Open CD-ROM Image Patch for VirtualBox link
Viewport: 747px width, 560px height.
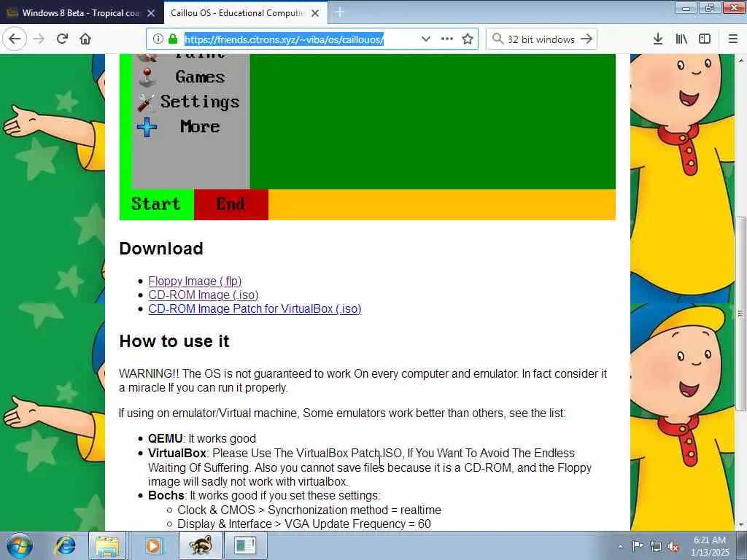click(x=255, y=308)
